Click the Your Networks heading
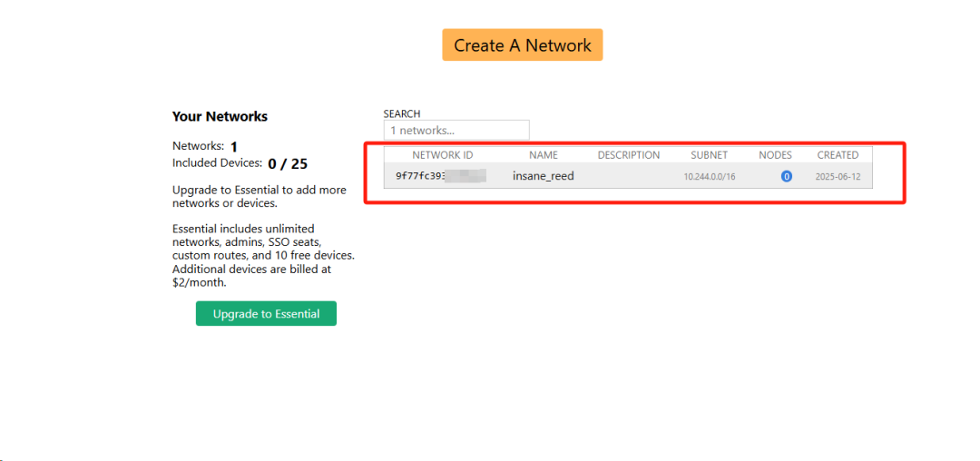Screen dimensions: 980x461 point(220,116)
